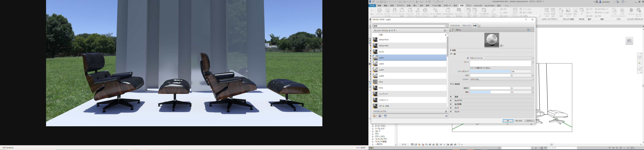Enable the バンプ checkbox
The width and height of the screenshot is (644, 150).
coord(453,108)
